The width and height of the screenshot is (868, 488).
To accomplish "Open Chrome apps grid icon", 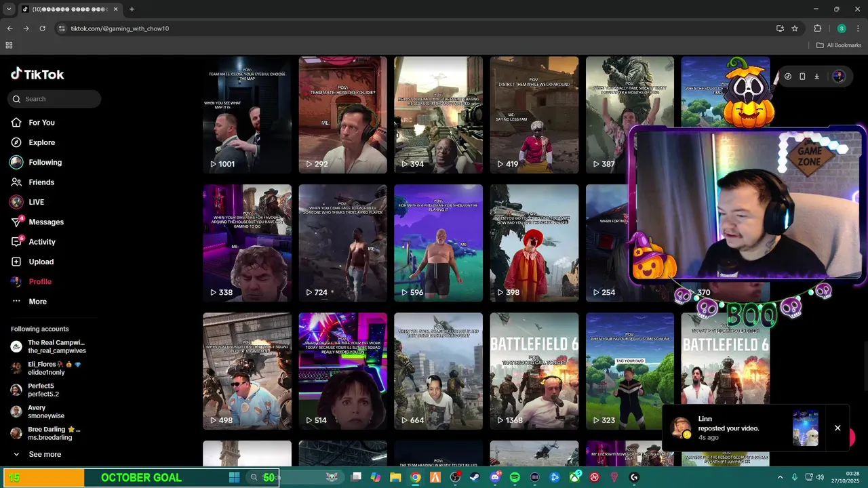I will tap(9, 45).
